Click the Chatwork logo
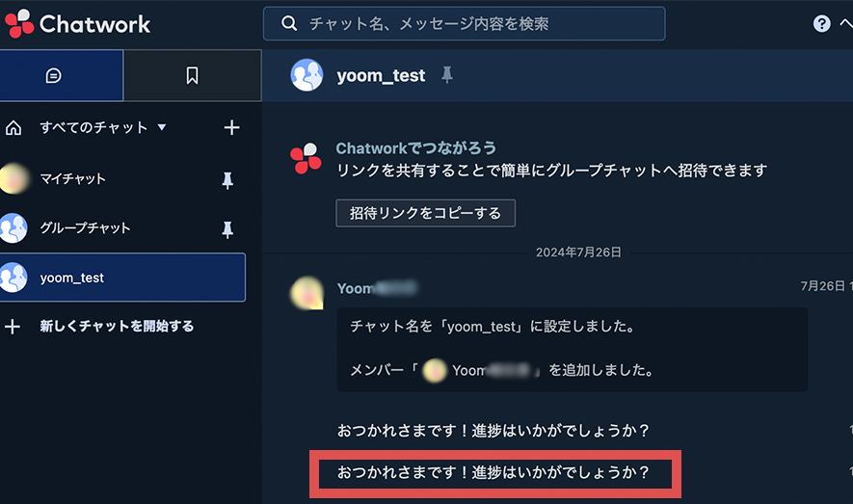This screenshot has height=504, width=853. click(x=77, y=23)
